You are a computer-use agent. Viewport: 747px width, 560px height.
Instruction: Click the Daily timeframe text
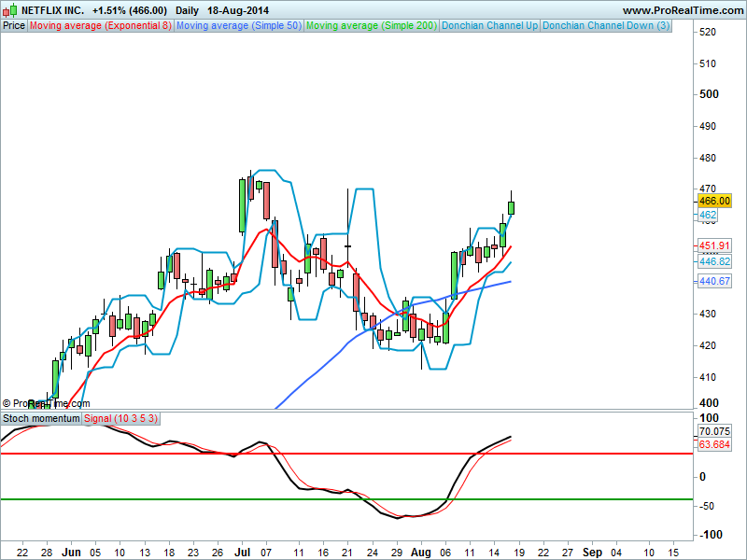(187, 10)
